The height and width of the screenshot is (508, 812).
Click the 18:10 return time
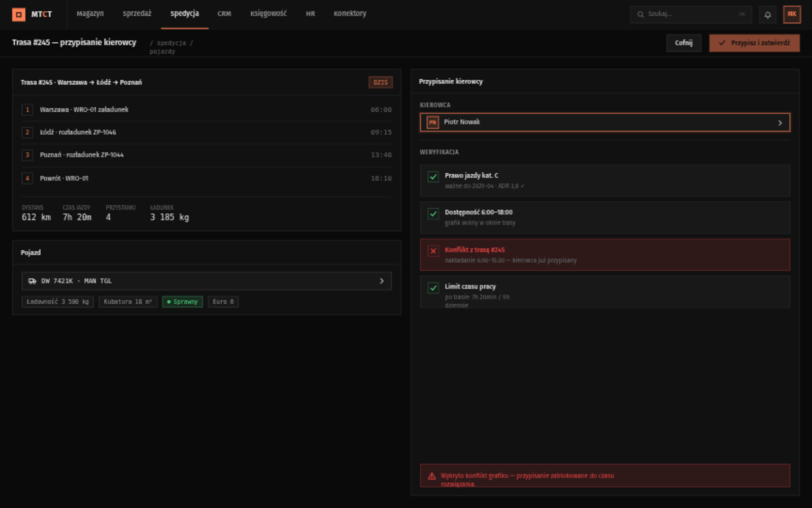[x=381, y=178]
